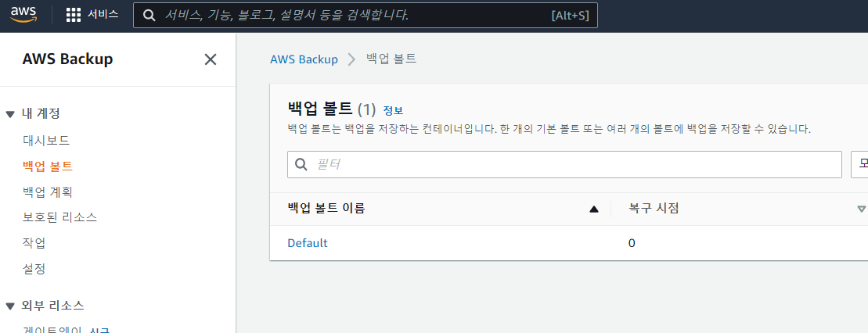
Task: Go to 보호된 리소스 in sidebar
Action: [59, 217]
